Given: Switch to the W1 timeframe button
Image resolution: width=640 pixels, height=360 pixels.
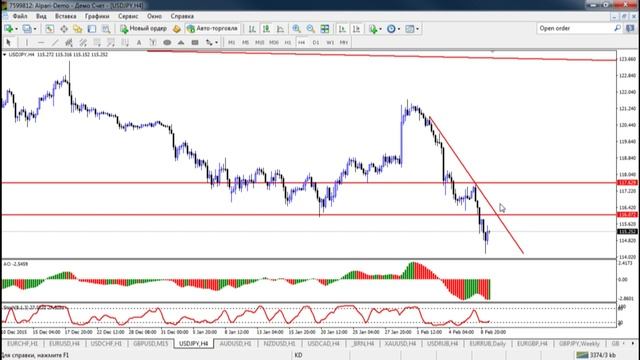Looking at the screenshot, I should [x=330, y=42].
